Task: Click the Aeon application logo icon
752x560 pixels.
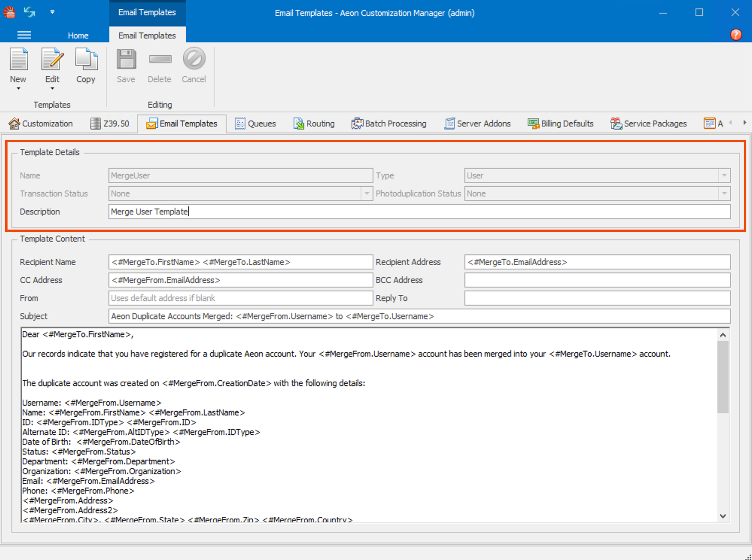Action: 9,12
